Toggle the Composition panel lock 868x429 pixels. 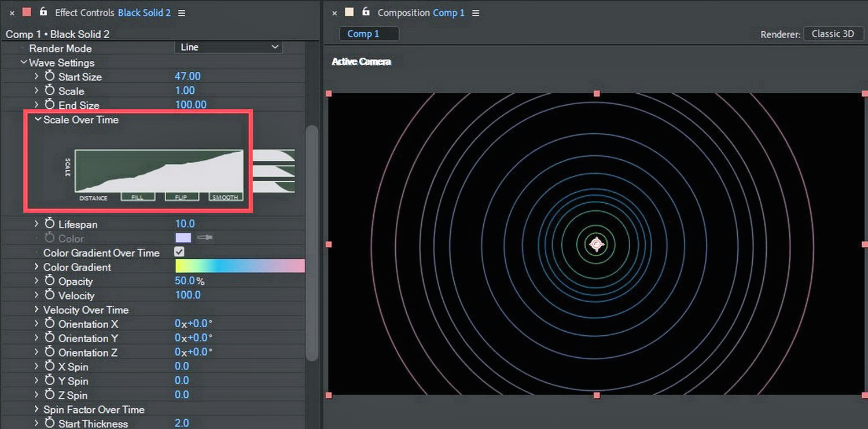(365, 12)
